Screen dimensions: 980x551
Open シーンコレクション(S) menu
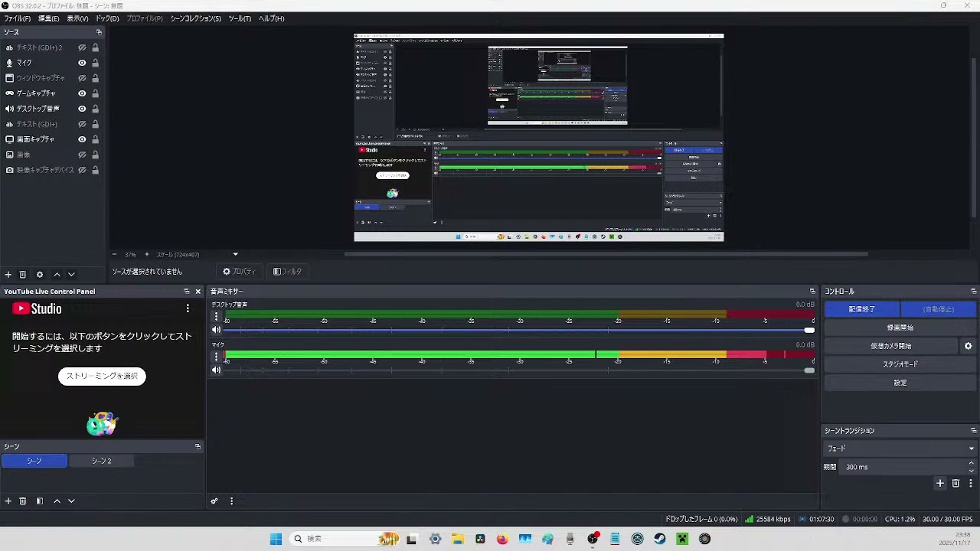click(x=195, y=18)
